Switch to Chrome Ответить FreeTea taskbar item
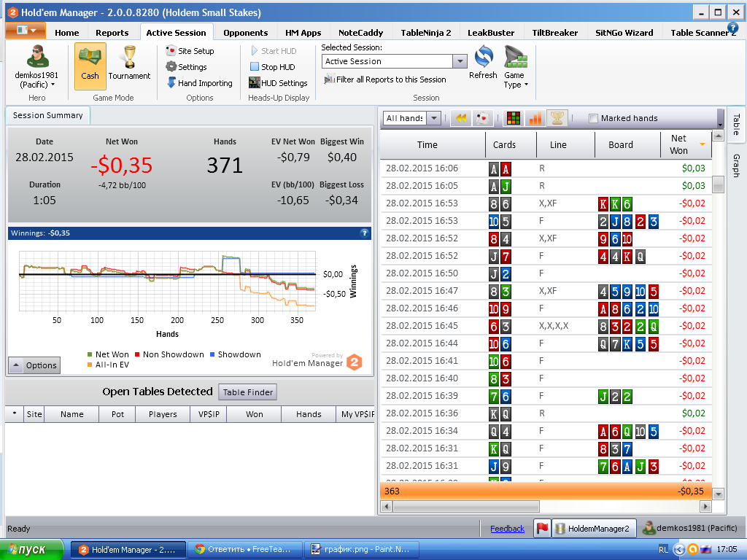Viewport: 747px width, 560px height. click(245, 550)
